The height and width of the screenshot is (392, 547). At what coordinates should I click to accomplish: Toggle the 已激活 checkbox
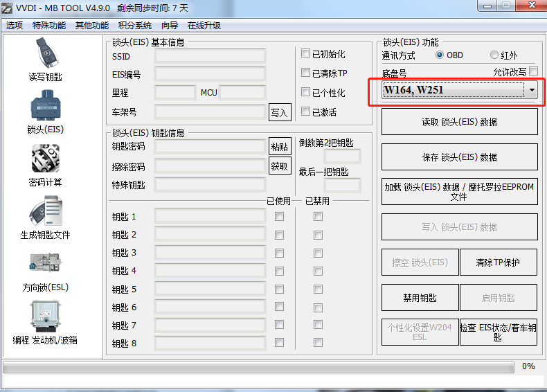click(305, 112)
